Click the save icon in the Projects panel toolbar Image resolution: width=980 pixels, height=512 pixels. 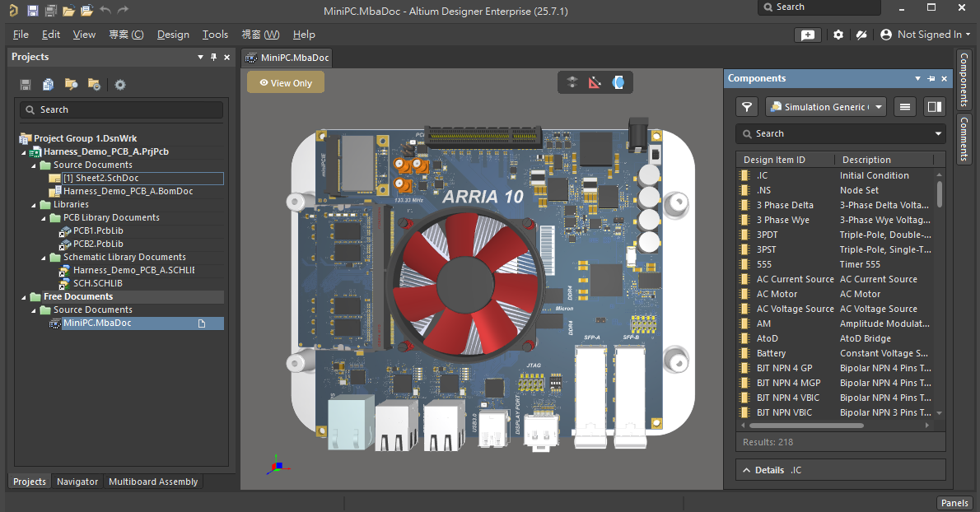click(26, 84)
